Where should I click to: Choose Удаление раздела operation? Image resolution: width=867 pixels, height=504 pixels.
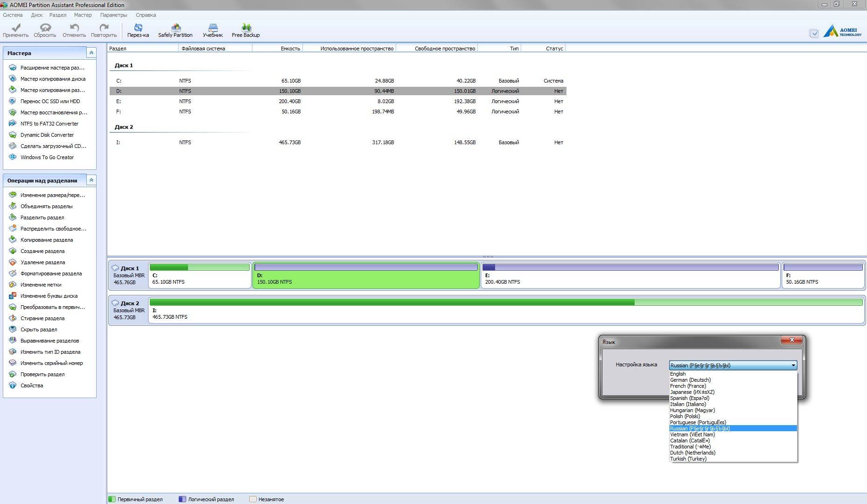pos(42,262)
